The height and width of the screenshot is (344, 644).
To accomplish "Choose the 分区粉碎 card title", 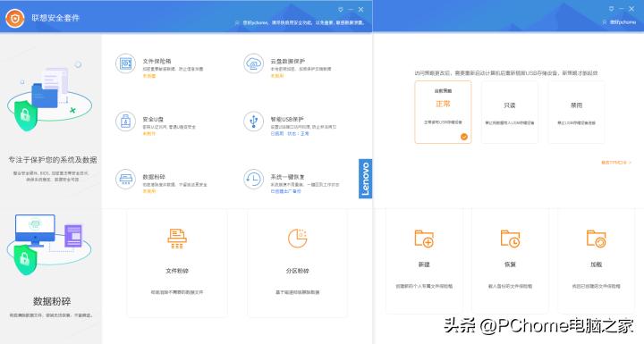I will (x=297, y=271).
